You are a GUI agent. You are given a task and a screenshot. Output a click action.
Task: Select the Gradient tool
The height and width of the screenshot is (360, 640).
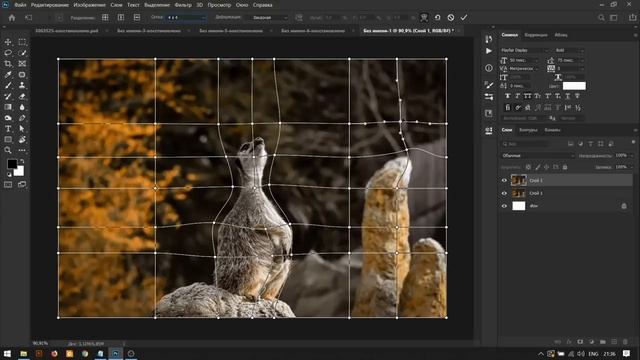click(x=8, y=107)
